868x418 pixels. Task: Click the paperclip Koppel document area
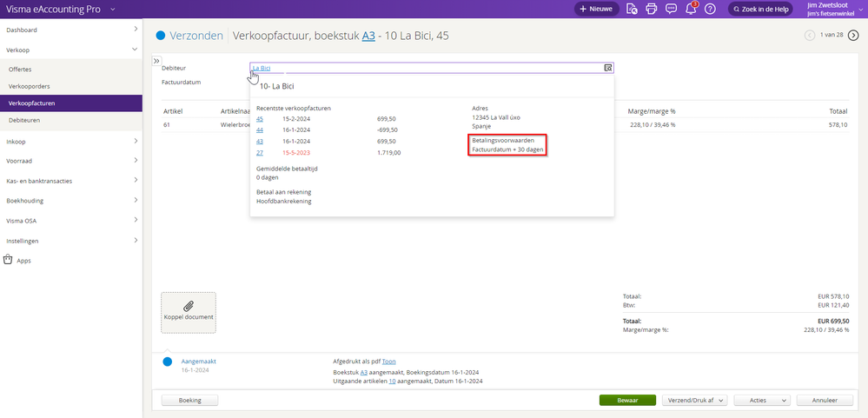click(189, 312)
